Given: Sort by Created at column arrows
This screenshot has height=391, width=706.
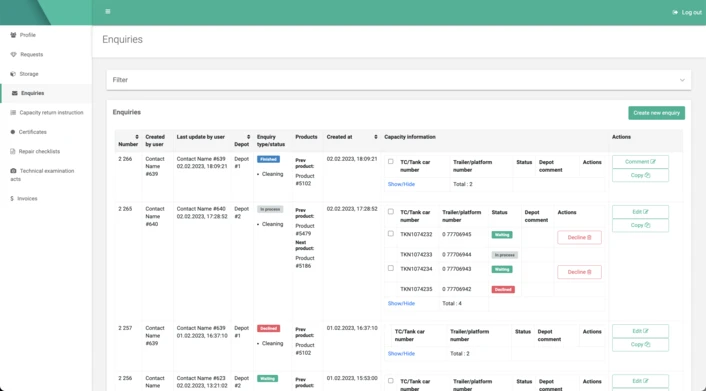Looking at the screenshot, I should tap(376, 137).
